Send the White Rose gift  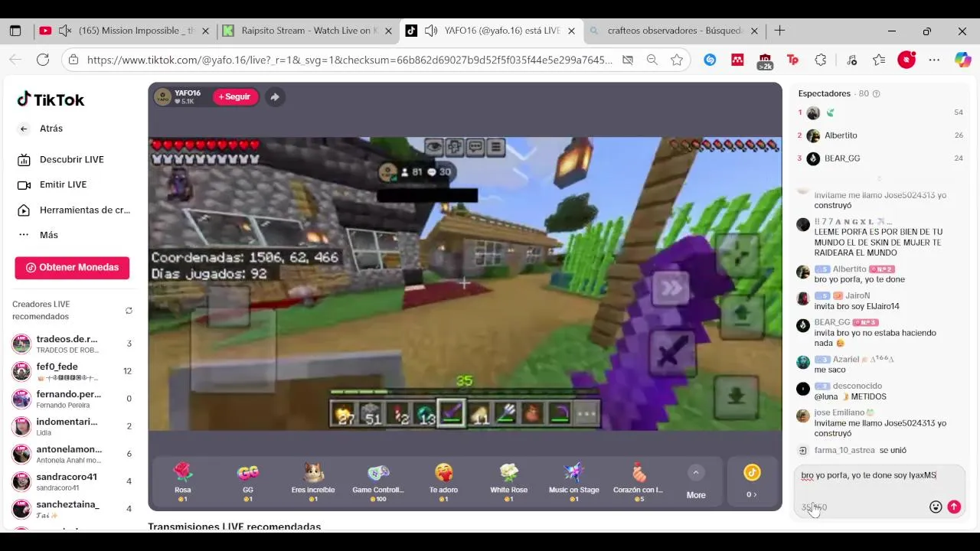[x=509, y=483]
